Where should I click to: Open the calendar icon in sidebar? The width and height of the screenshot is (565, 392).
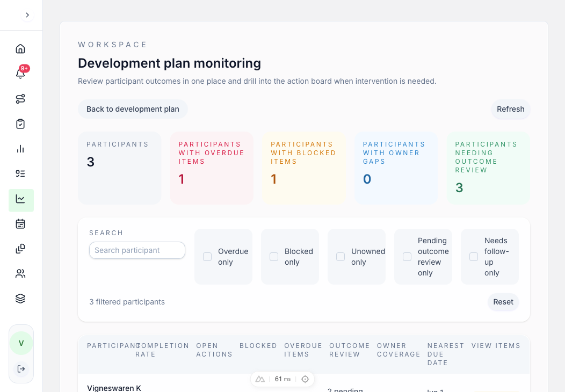pos(20,224)
